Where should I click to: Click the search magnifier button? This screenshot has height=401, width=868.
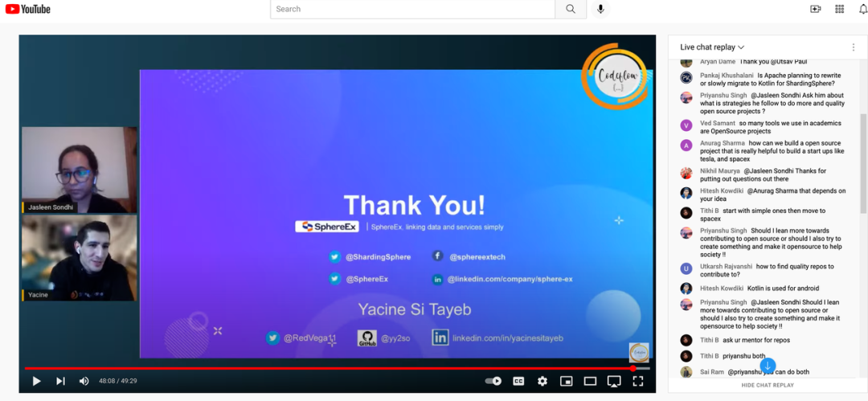tap(571, 9)
